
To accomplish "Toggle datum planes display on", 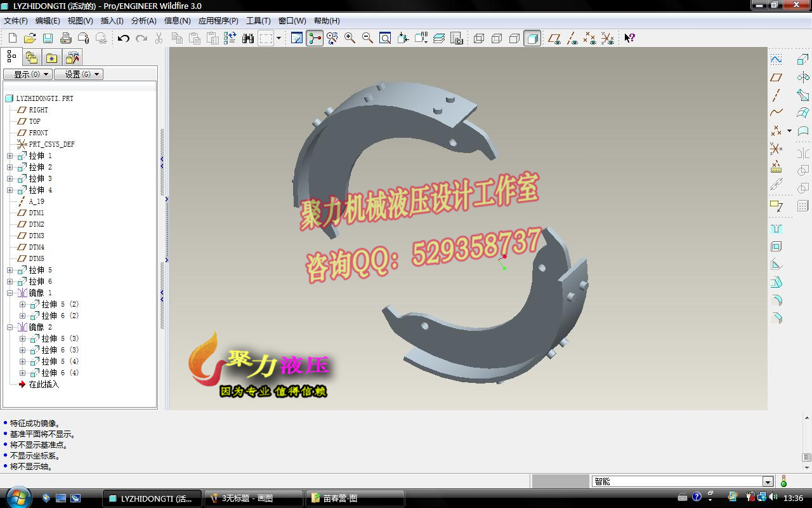I will [556, 38].
